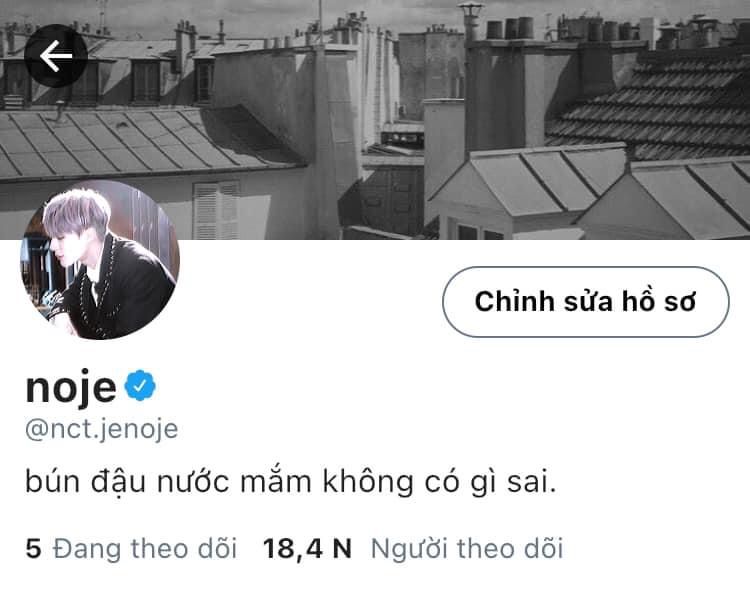Click the Đang theo dõi label
Screen dimensions: 750x592
pyautogui.click(x=145, y=548)
